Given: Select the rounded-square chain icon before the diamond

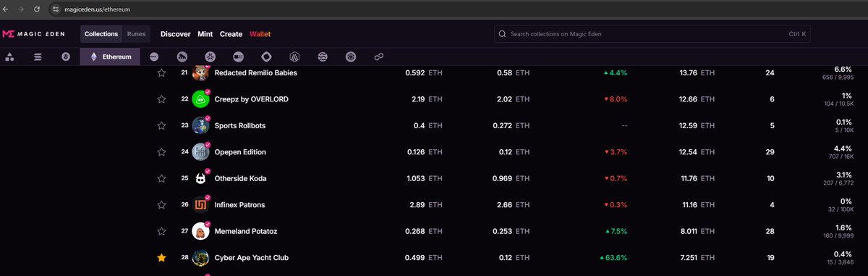Looking at the screenshot, I should [x=238, y=57].
